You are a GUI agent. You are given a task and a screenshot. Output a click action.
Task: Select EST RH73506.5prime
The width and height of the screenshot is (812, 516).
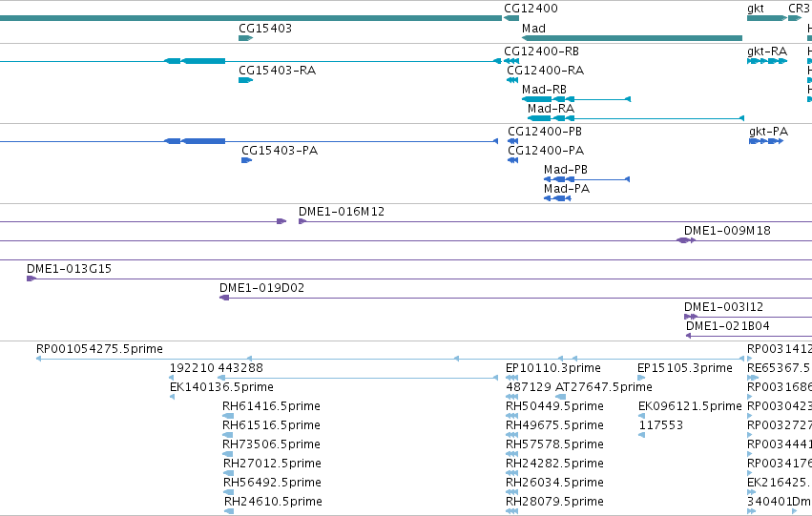tap(271, 444)
